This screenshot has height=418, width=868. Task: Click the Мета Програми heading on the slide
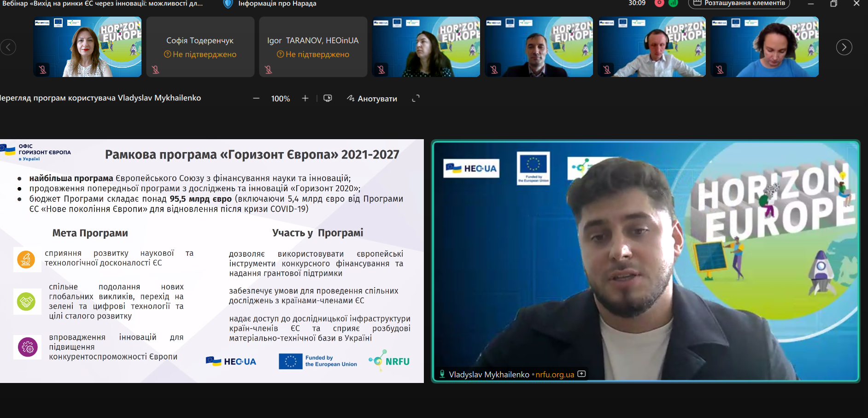click(x=90, y=233)
